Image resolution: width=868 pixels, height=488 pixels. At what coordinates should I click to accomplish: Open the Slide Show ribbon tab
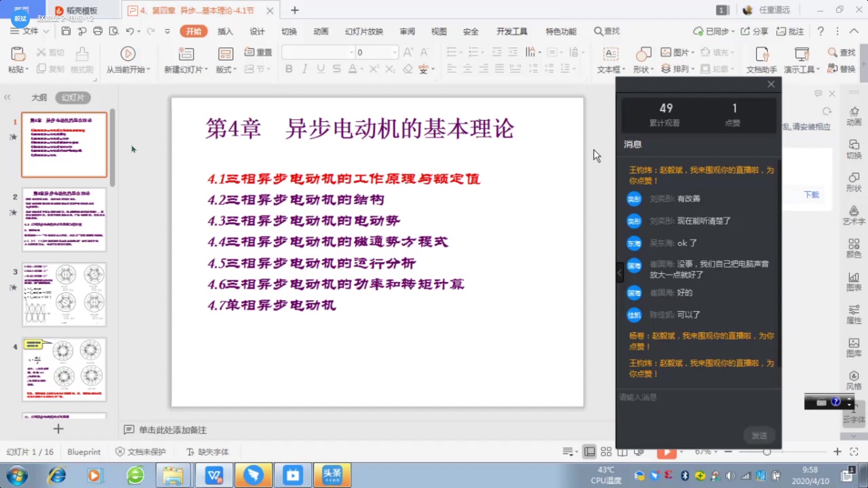pos(364,31)
